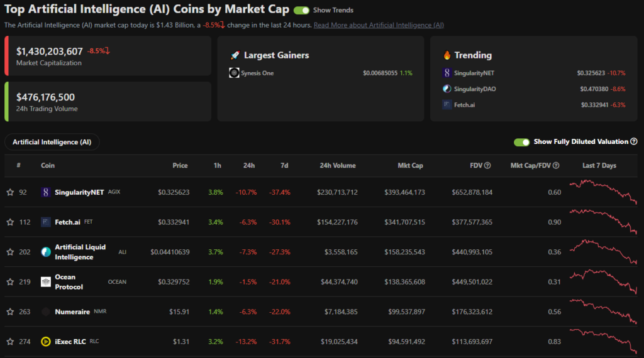The height and width of the screenshot is (358, 644).
Task: Click FDV column help icon
Action: 487,165
